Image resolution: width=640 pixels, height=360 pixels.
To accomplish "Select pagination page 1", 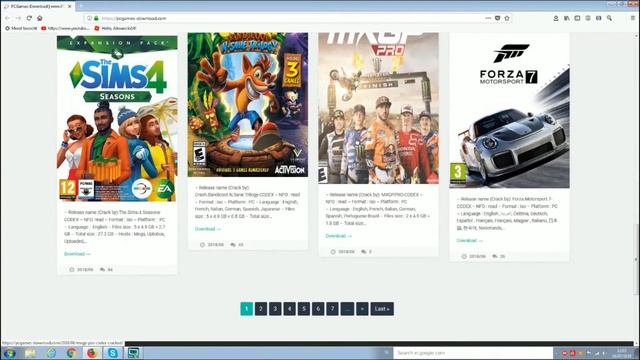I will pyautogui.click(x=247, y=309).
